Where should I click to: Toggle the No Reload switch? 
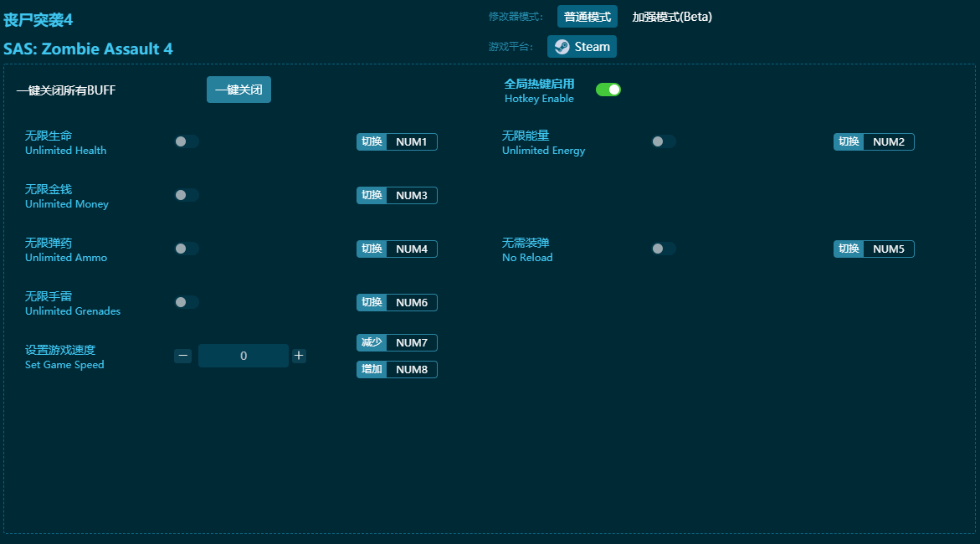pos(664,249)
